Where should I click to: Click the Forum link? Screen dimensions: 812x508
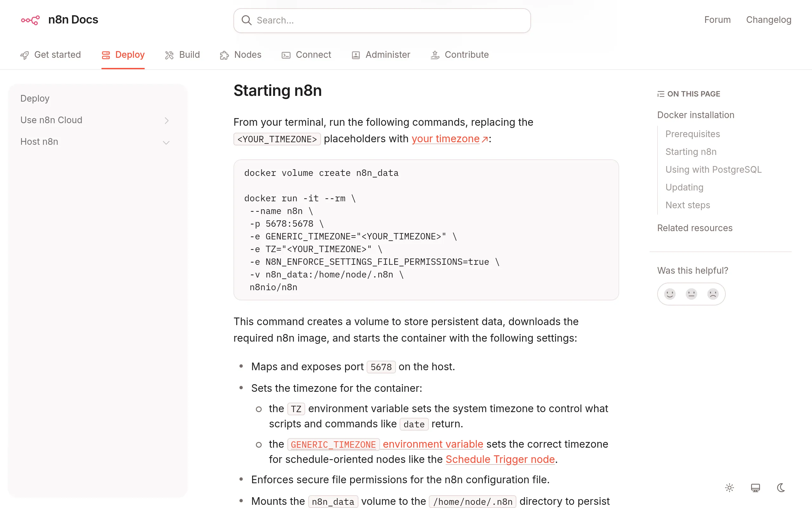pos(717,20)
